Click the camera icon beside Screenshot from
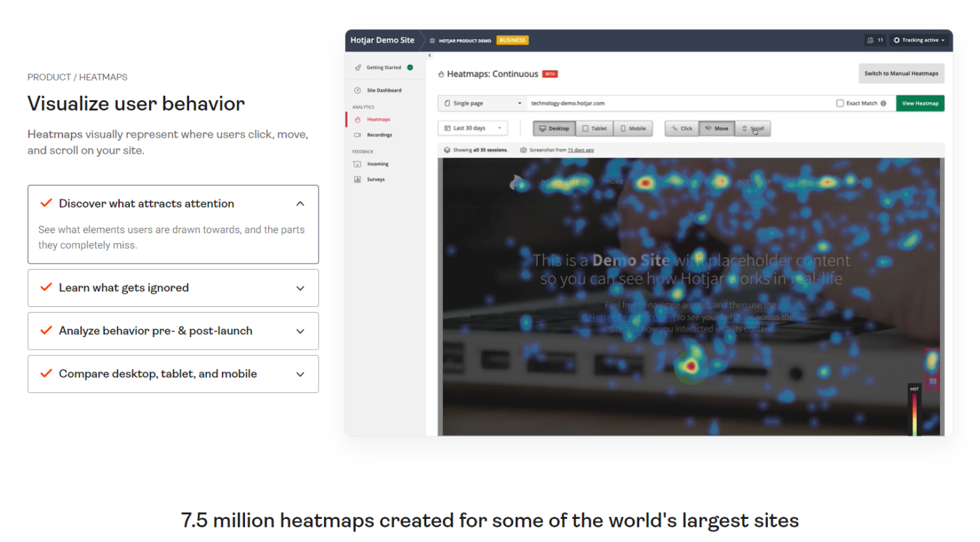 pyautogui.click(x=524, y=150)
